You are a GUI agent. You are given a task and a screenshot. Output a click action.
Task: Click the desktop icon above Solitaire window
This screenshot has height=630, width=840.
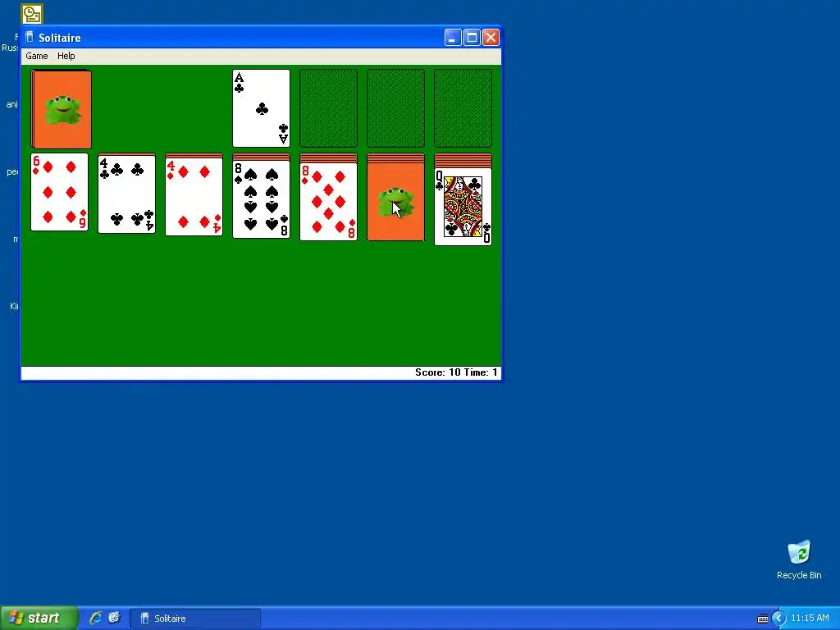pos(32,14)
